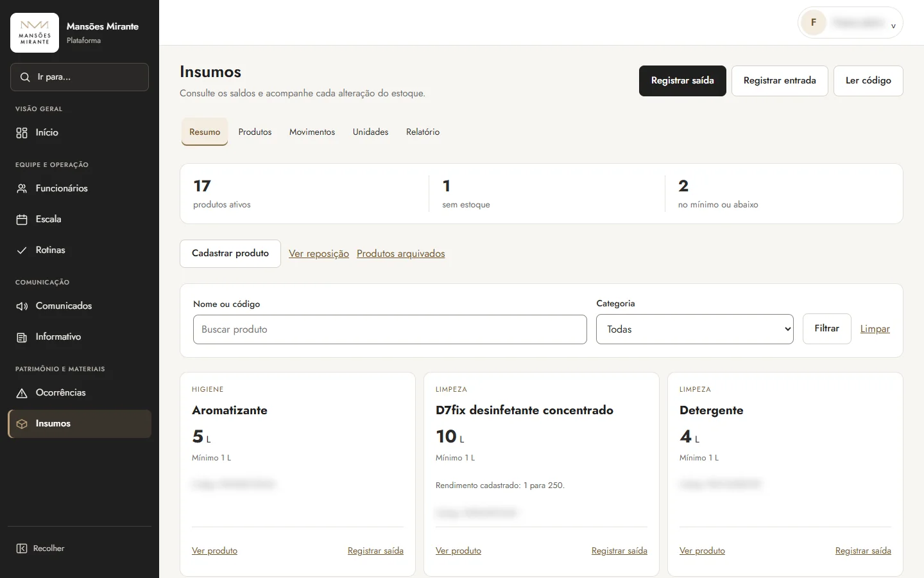Open the Unidades tab
924x578 pixels.
point(370,132)
